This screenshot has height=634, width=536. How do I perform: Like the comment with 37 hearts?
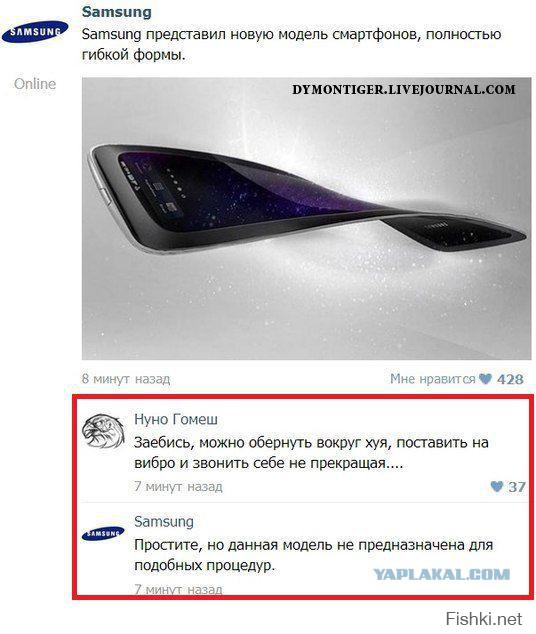pyautogui.click(x=496, y=486)
